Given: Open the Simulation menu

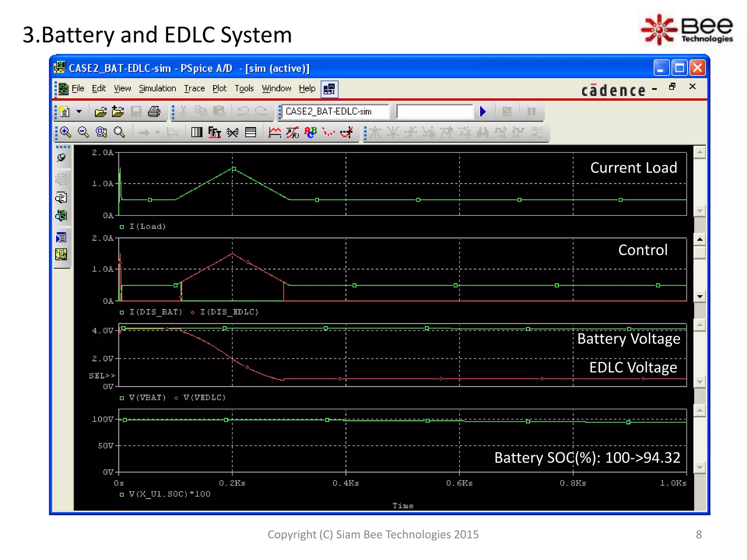Looking at the screenshot, I should point(157,89).
